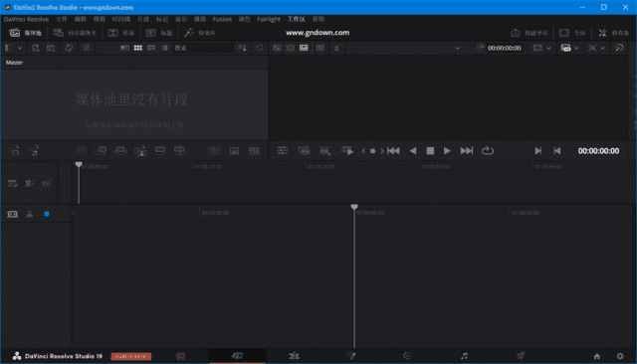Viewport: 637px width, 364px height.
Task: Click the media pool sort order icon
Action: 242,48
